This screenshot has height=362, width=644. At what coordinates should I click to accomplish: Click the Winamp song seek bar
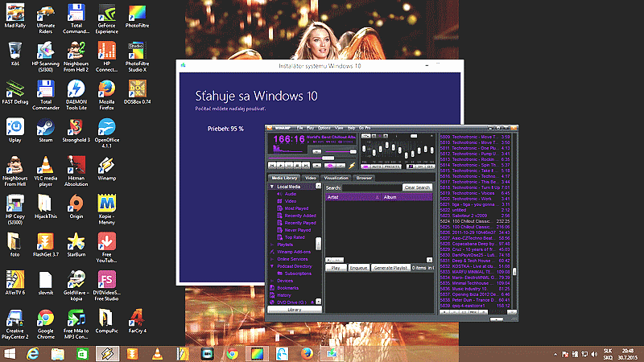pyautogui.click(x=312, y=158)
